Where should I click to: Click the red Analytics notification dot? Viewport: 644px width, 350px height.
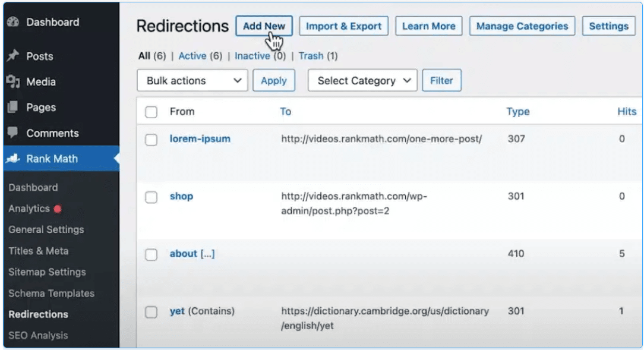(58, 209)
